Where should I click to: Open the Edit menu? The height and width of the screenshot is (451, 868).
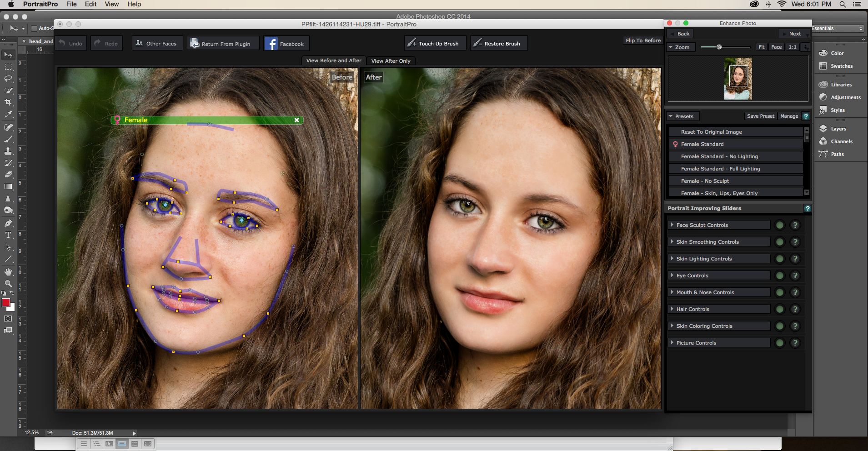coord(91,4)
